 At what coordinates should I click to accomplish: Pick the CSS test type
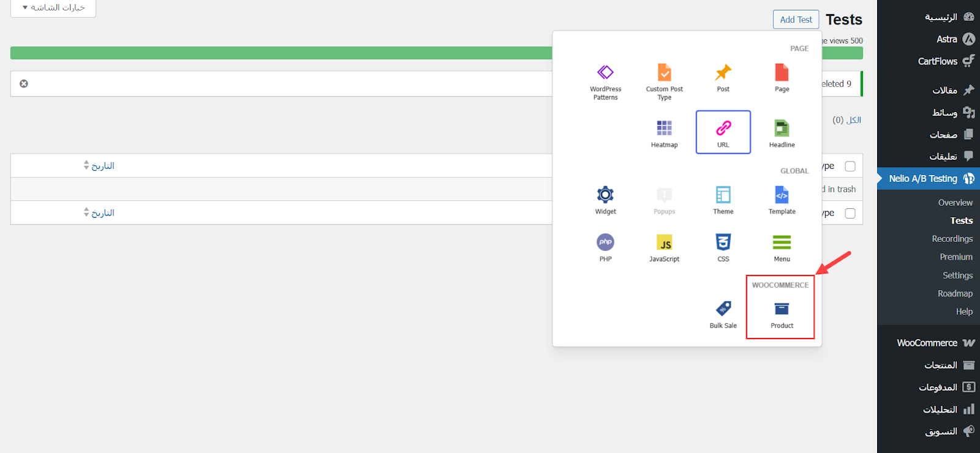[x=723, y=248]
